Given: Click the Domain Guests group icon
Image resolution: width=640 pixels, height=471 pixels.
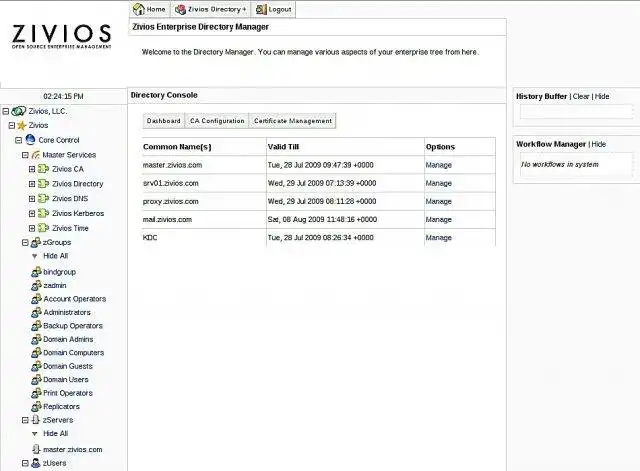Looking at the screenshot, I should tap(36, 366).
